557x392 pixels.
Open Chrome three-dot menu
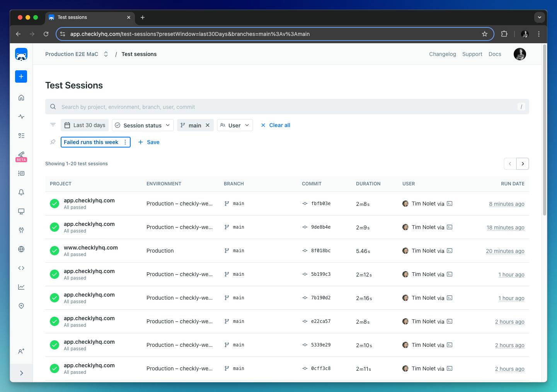tap(539, 34)
